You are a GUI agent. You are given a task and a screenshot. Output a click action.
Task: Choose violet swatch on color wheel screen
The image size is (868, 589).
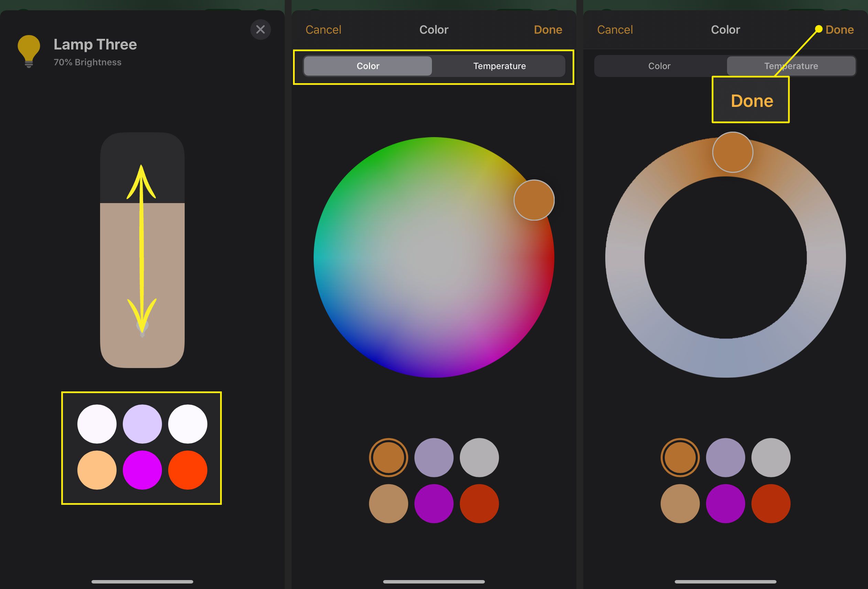434,503
